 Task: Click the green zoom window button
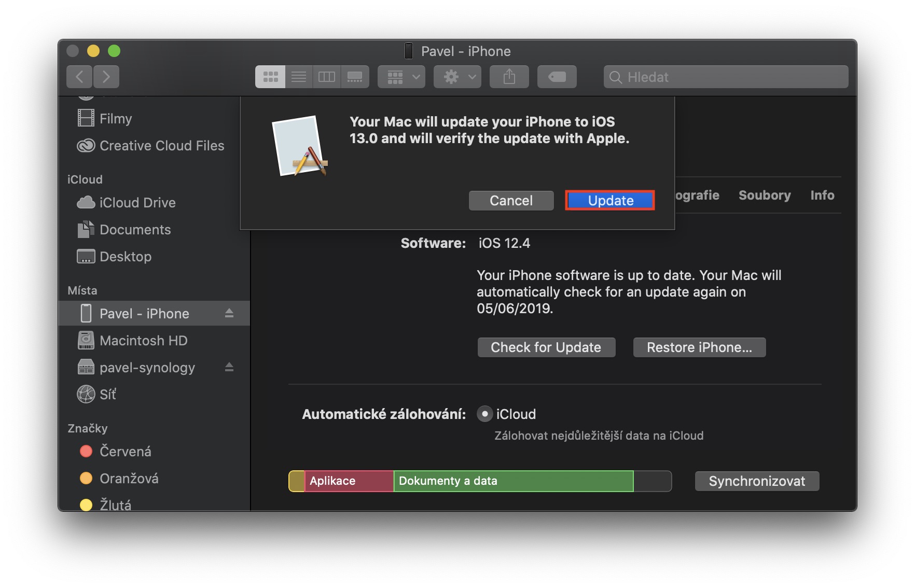[x=114, y=51]
